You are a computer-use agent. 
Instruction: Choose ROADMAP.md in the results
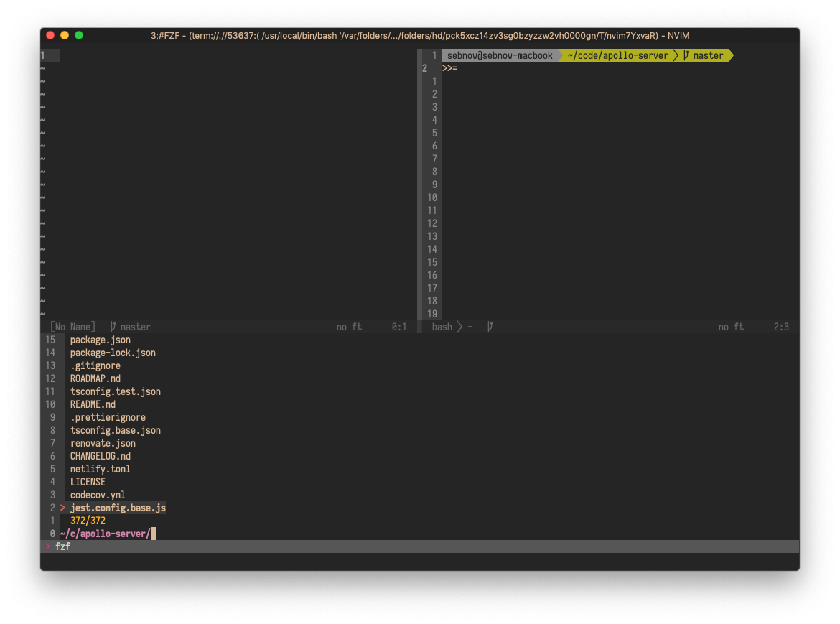(x=95, y=378)
